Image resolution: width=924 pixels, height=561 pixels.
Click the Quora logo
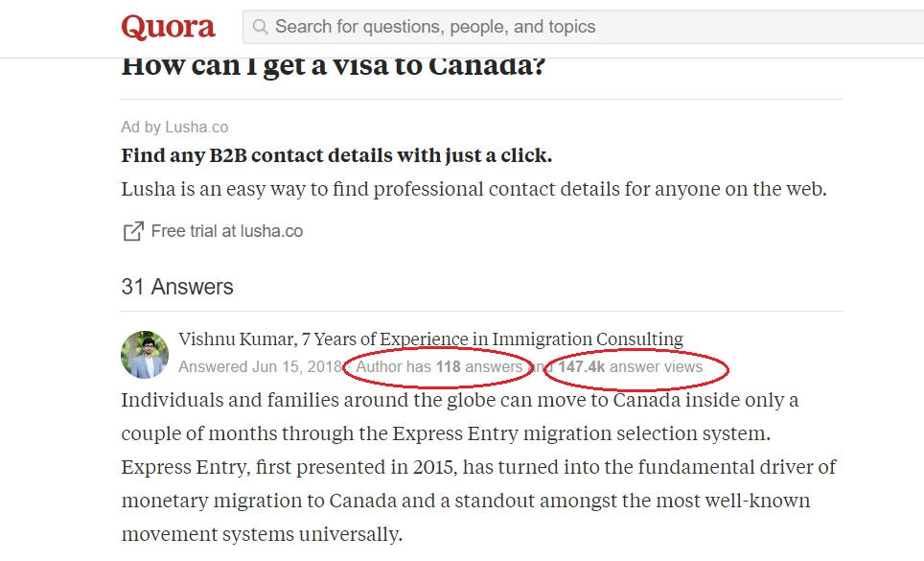(168, 27)
